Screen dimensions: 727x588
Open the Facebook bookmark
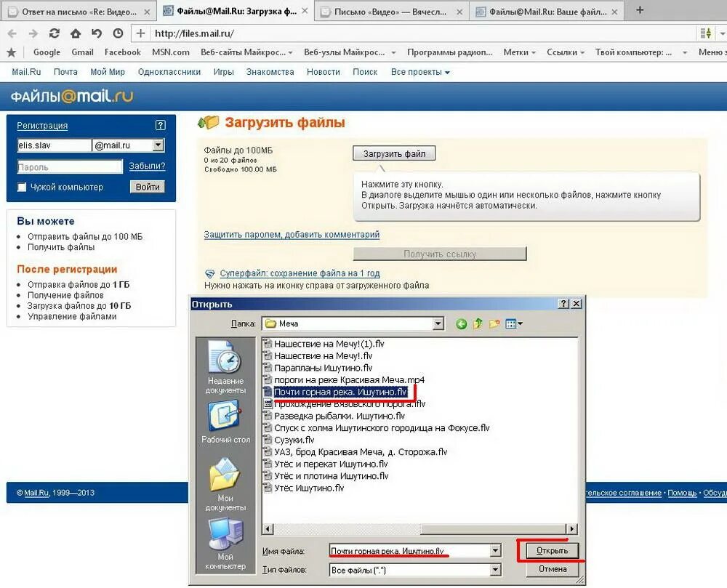[x=122, y=52]
